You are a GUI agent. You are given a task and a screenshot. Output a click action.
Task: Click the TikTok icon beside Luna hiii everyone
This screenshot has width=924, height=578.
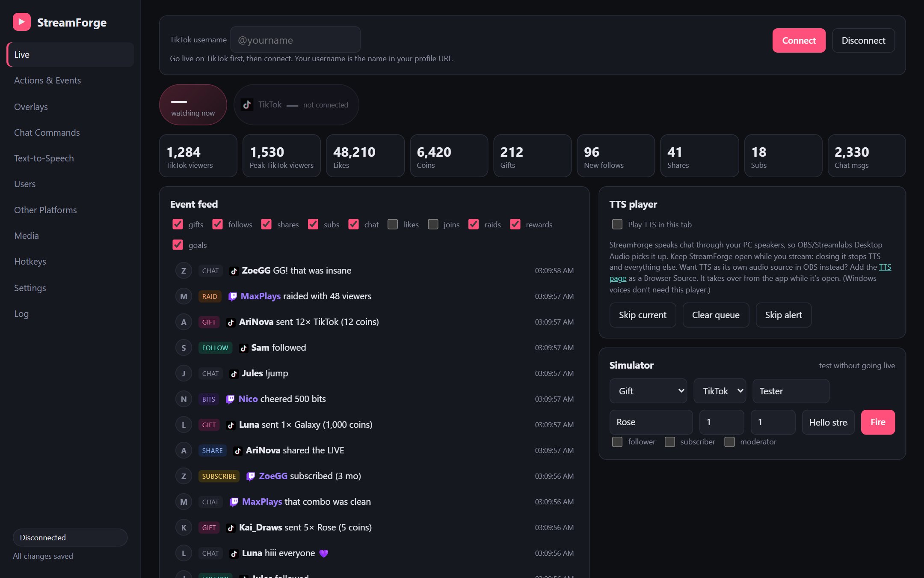pyautogui.click(x=234, y=554)
